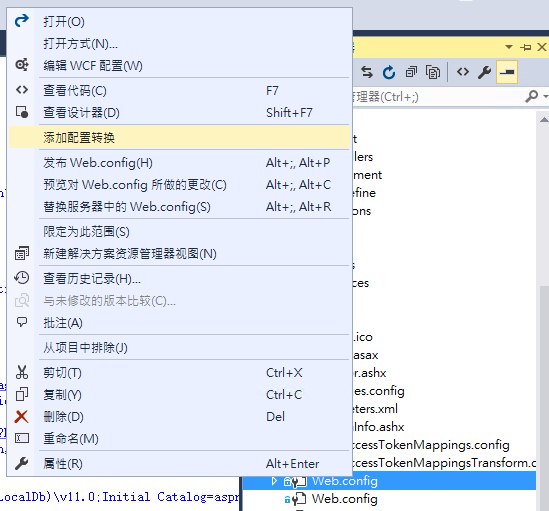Toggle the preview selected items toolbar button
Image resolution: width=549 pixels, height=511 pixels.
507,72
